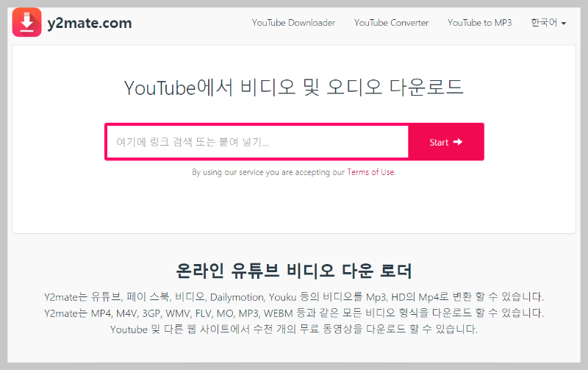
Task: Click the Start button
Action: [446, 142]
